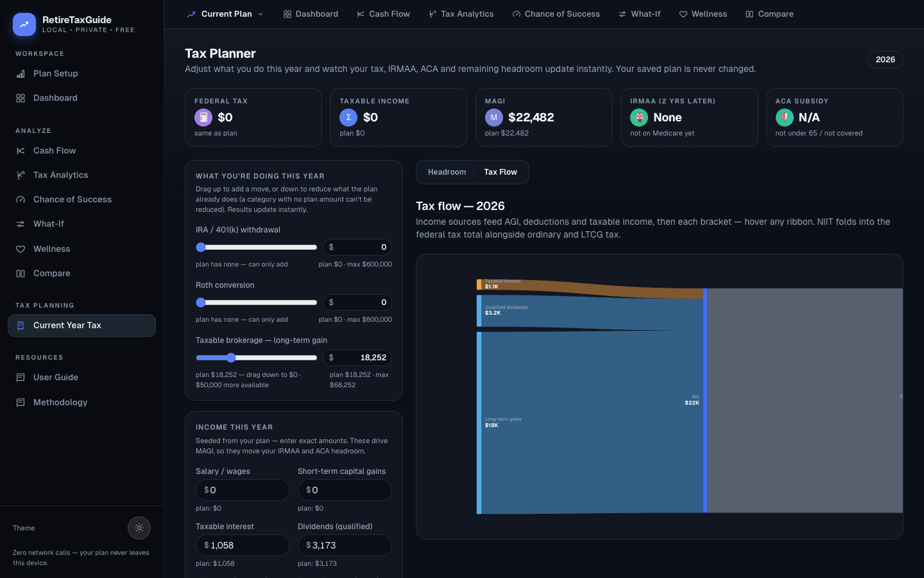
Task: Click the long-term gain slider
Action: 257,358
